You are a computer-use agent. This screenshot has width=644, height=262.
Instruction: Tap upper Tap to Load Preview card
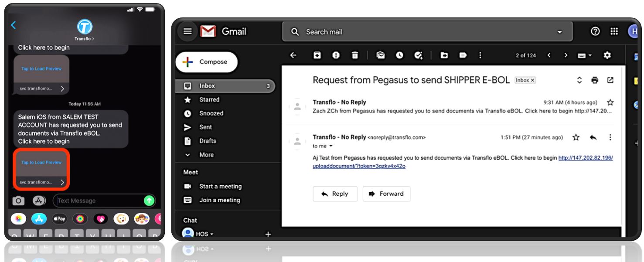pyautogui.click(x=41, y=75)
